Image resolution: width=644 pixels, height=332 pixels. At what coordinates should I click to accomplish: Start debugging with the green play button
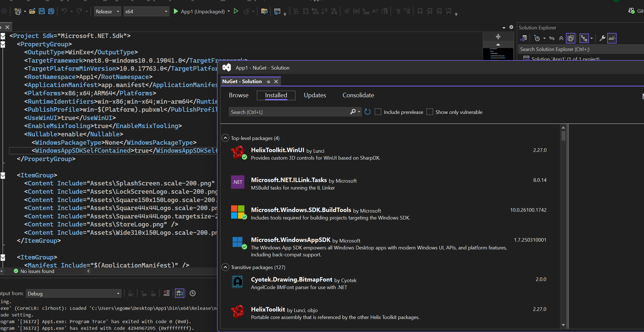tap(175, 11)
